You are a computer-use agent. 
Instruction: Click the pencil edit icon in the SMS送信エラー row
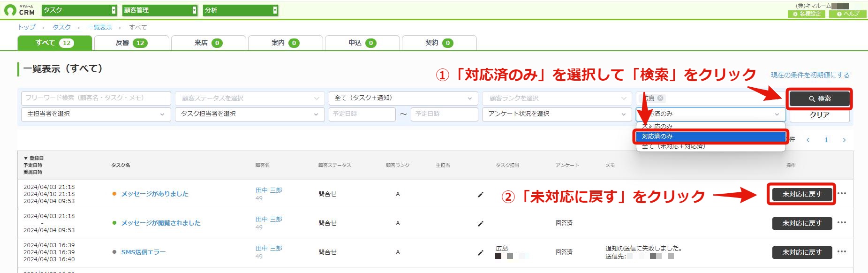[480, 253]
